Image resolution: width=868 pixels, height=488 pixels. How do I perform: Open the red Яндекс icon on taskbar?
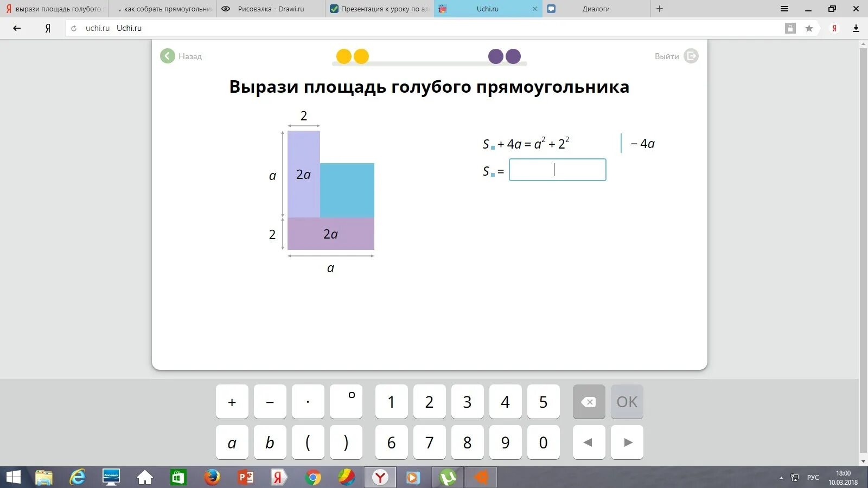pos(279,477)
